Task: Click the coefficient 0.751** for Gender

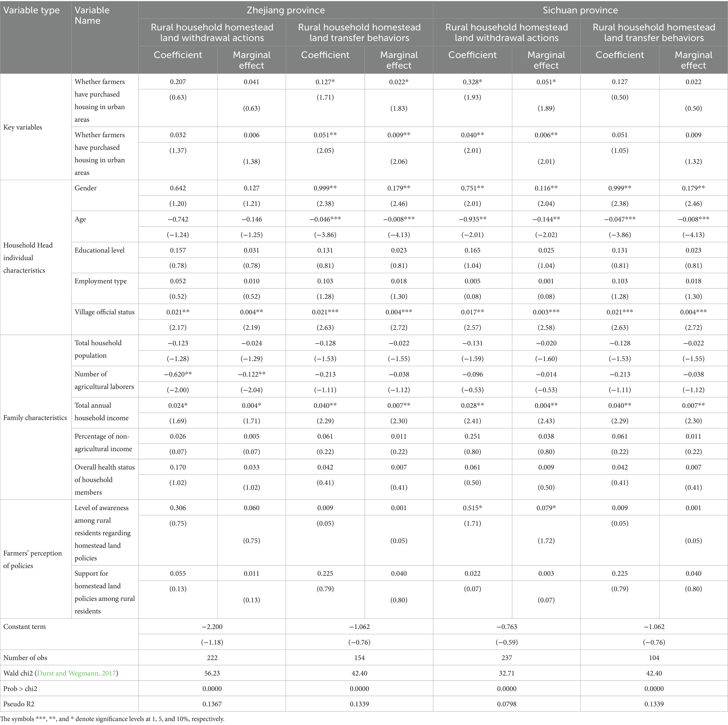Action: 472,188
